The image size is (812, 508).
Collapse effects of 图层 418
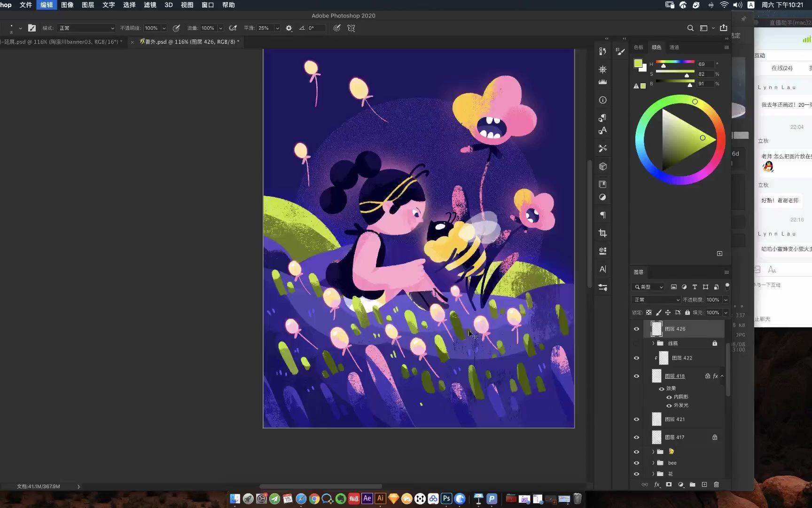[x=722, y=376]
